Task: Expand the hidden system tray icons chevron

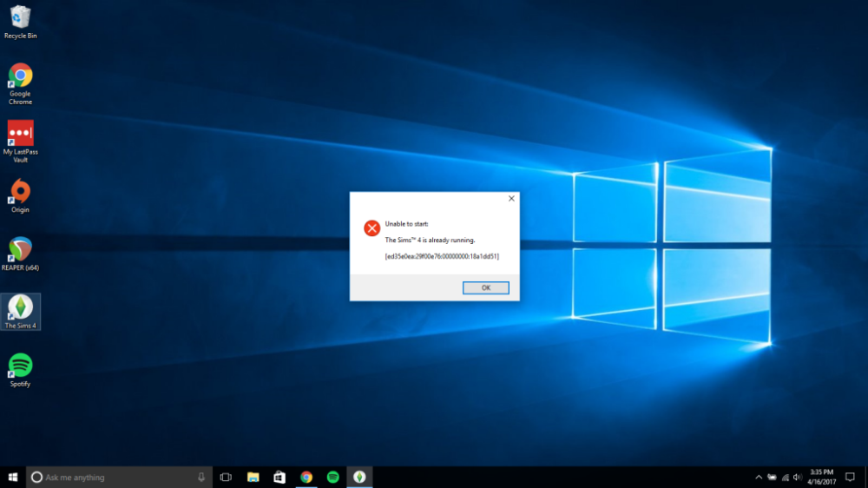Action: tap(758, 477)
